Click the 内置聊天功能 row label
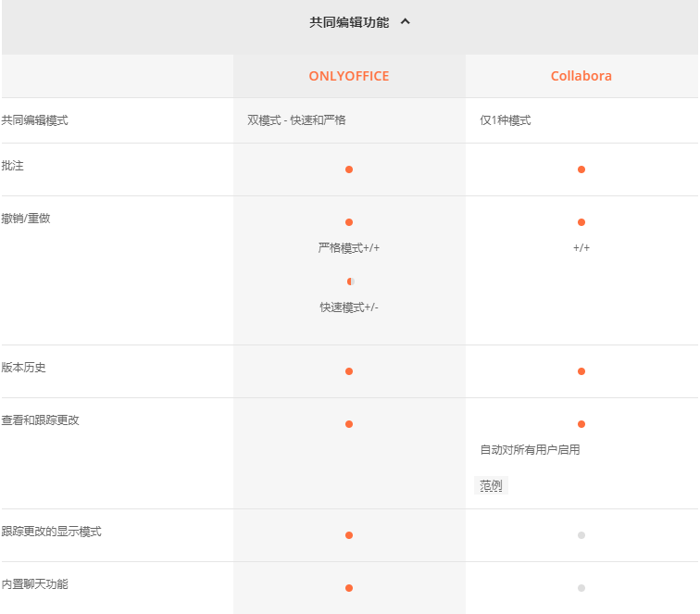 point(35,584)
